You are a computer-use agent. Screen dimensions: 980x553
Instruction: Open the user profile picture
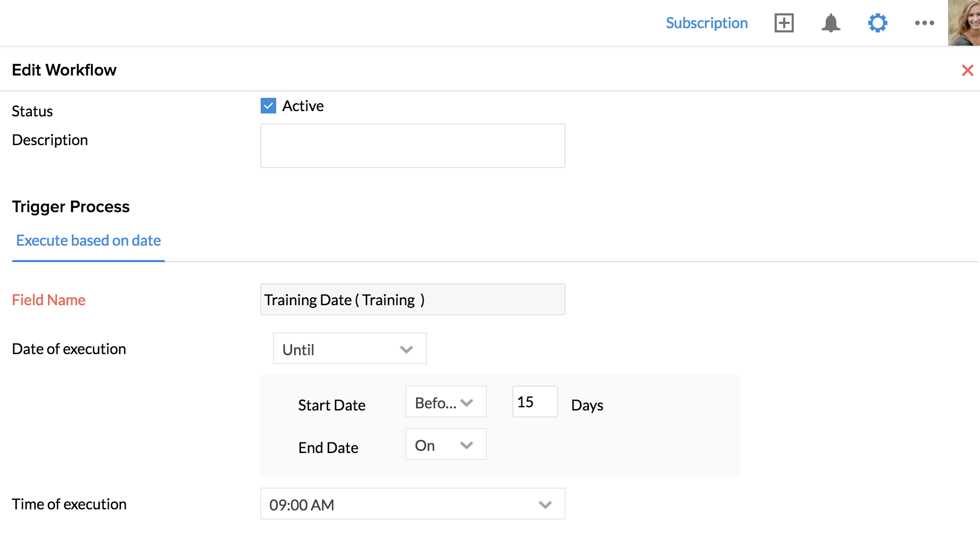(964, 23)
